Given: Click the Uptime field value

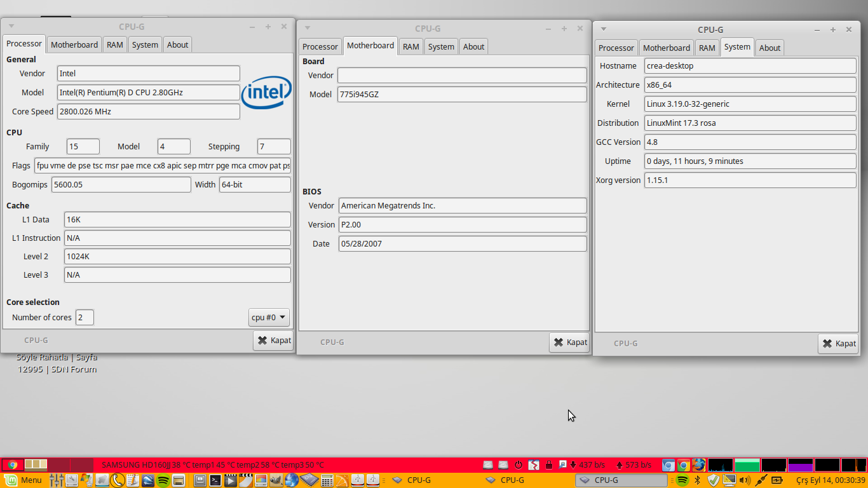Looking at the screenshot, I should [750, 161].
